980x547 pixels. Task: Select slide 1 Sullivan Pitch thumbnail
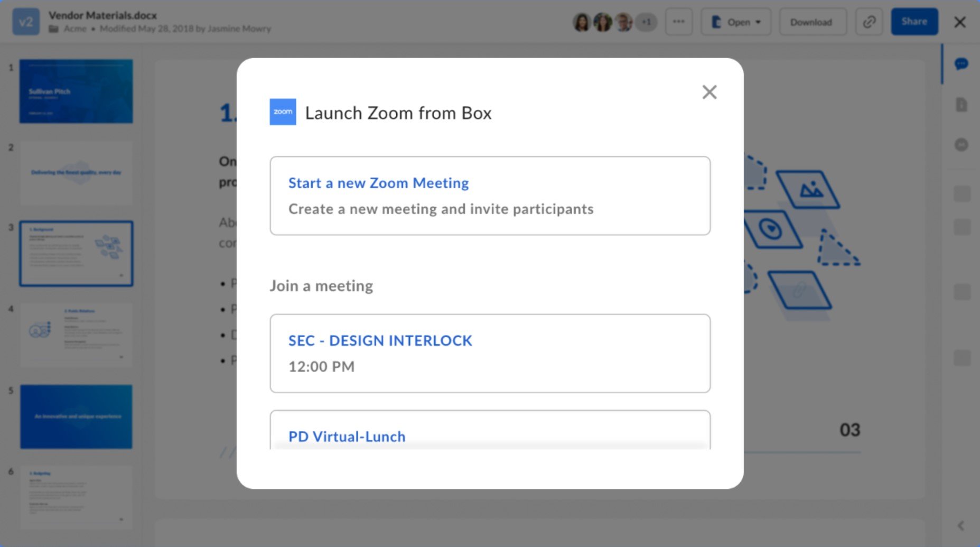tap(76, 91)
